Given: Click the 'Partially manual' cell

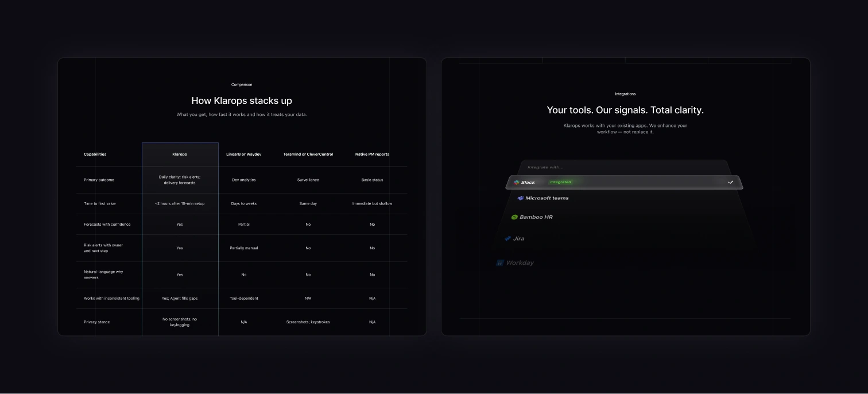Looking at the screenshot, I should pos(244,248).
